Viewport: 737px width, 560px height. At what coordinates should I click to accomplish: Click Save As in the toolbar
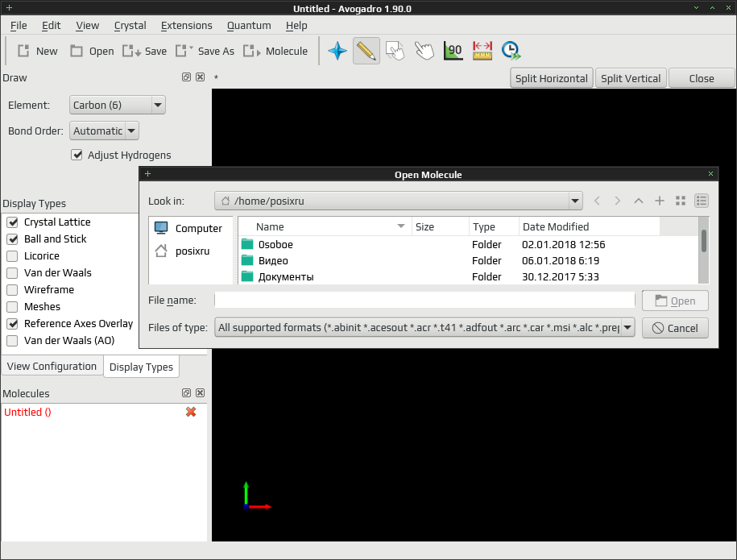pyautogui.click(x=205, y=52)
